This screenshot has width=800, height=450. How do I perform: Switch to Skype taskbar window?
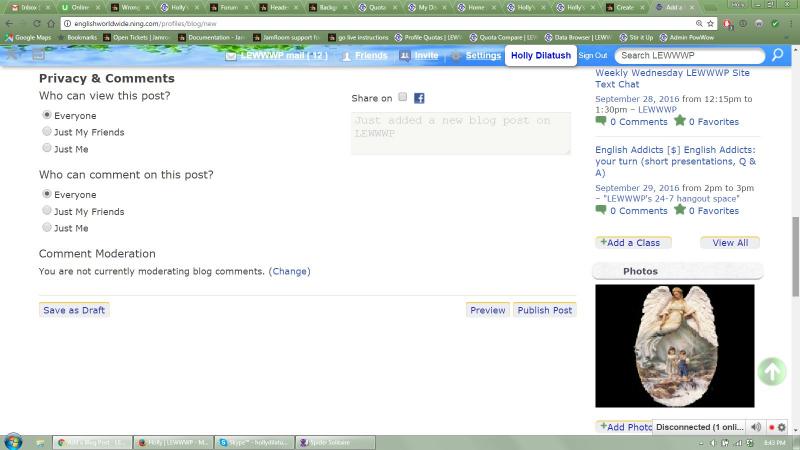click(x=255, y=442)
